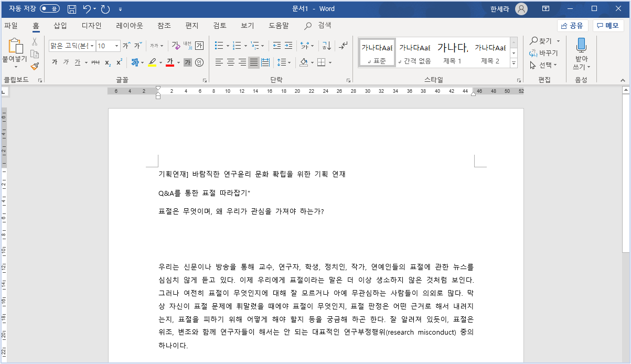Increase font size with 가^ icon
The image size is (631, 364).
click(126, 46)
